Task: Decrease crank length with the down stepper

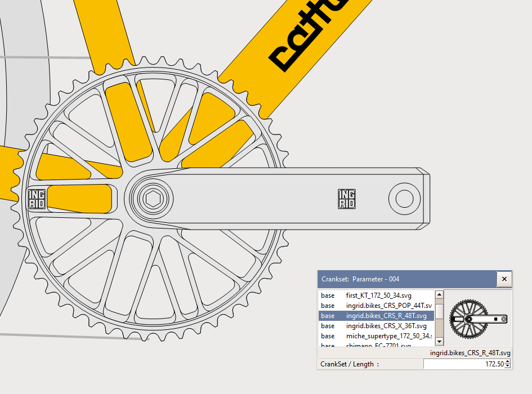Action: [x=508, y=366]
